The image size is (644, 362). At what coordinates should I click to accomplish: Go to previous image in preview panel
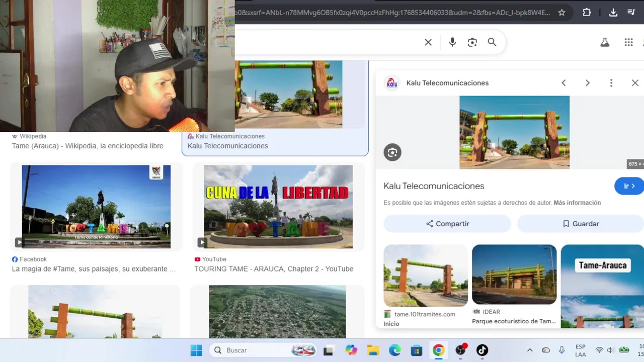point(563,83)
